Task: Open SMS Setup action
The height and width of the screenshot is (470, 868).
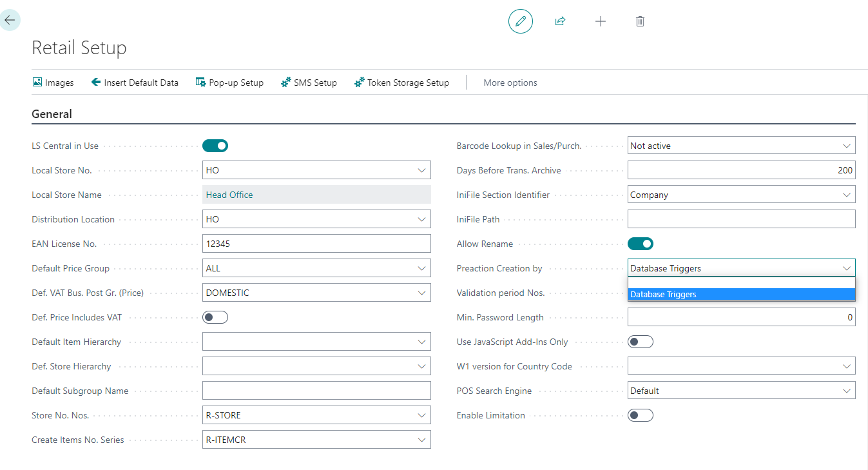Action: coord(309,83)
